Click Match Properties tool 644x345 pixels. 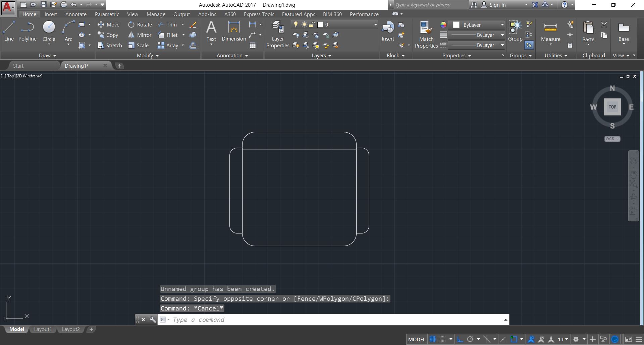point(426,34)
